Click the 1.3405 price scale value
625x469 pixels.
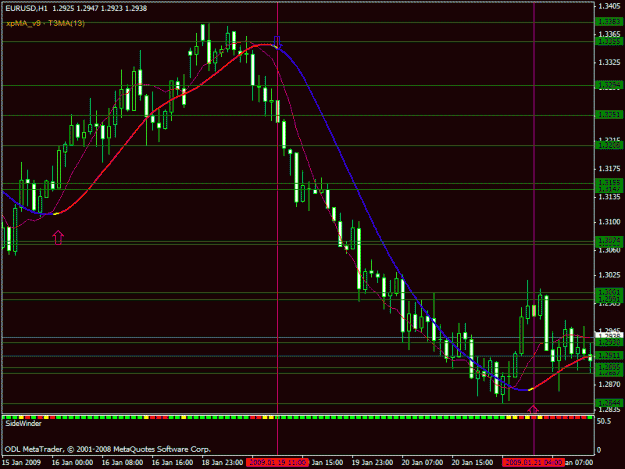point(609,6)
